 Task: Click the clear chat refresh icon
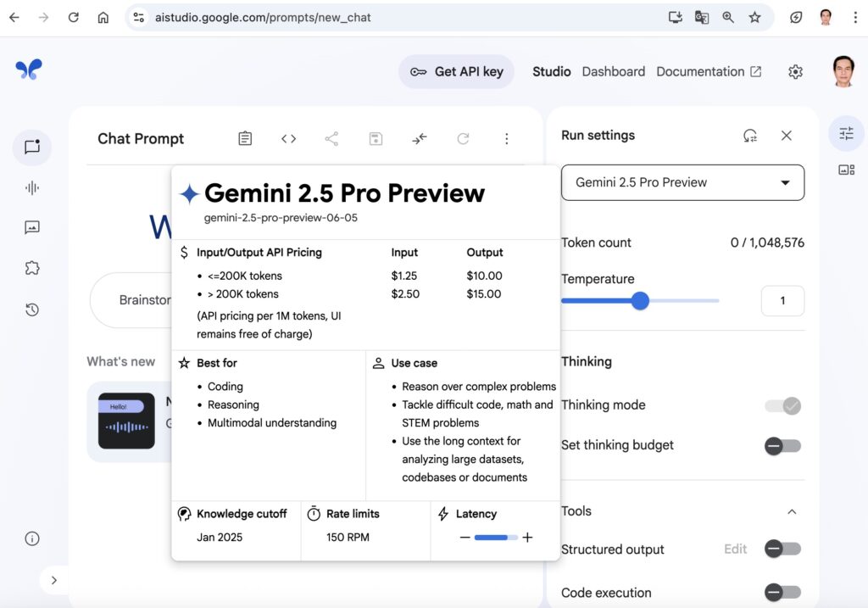[x=463, y=138]
